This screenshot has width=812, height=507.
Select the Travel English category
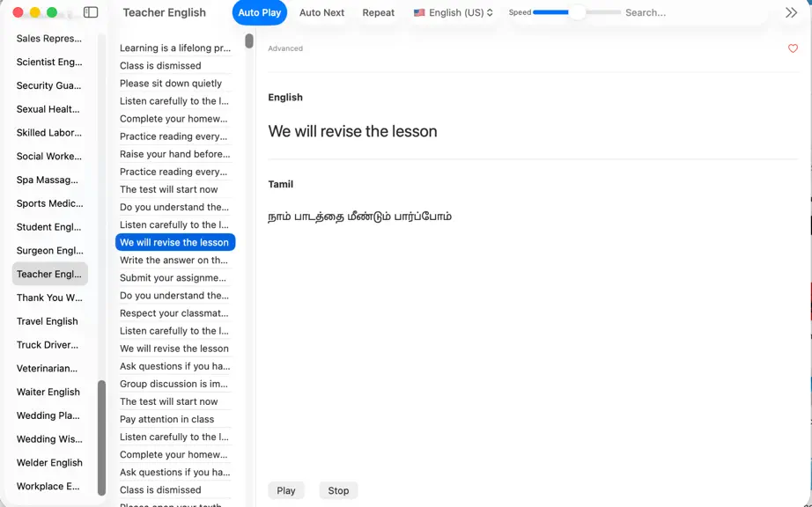[x=49, y=321]
